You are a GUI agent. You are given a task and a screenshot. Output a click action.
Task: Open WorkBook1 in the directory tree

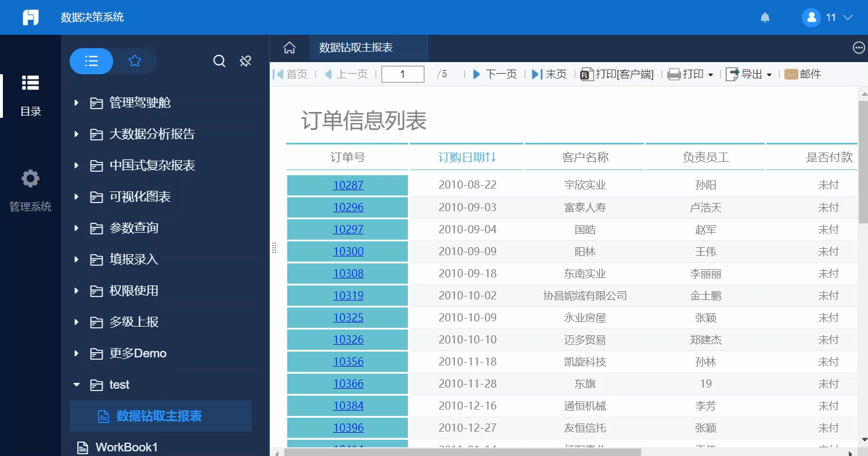coord(126,447)
